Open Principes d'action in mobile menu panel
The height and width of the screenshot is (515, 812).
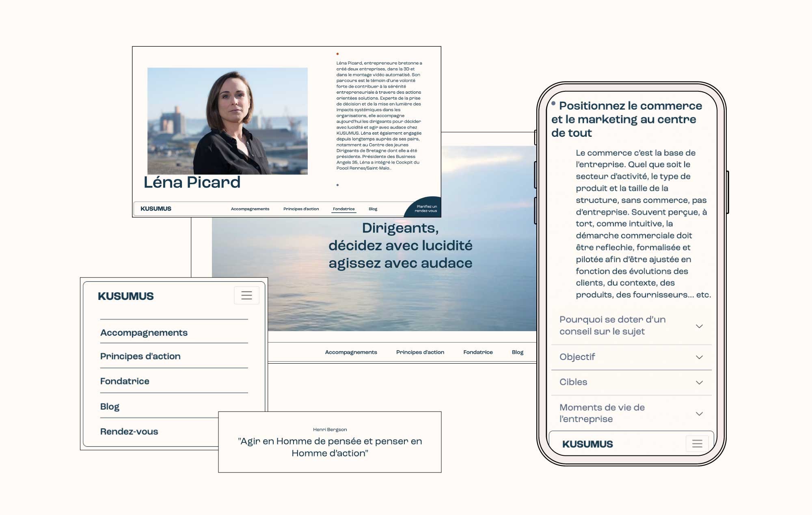(x=140, y=356)
